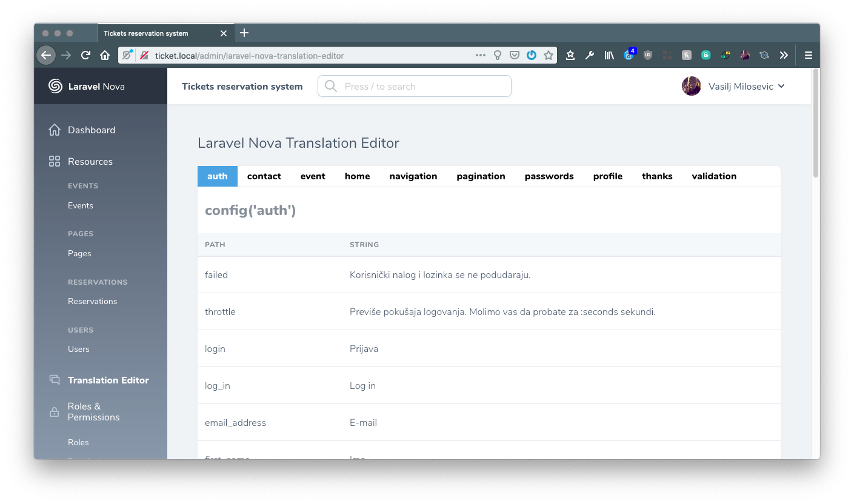Open Dashboard via the home sidebar icon
This screenshot has width=854, height=504.
(x=55, y=130)
